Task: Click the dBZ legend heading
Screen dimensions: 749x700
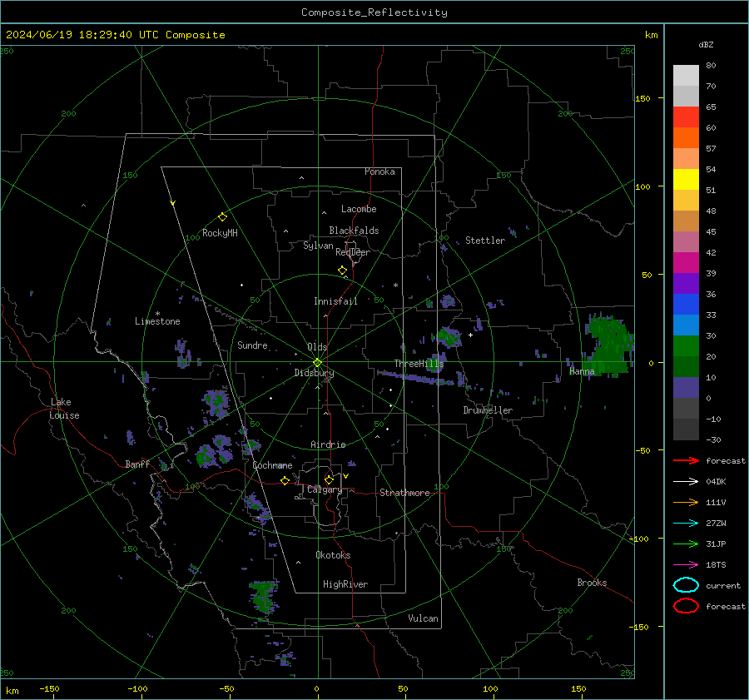Action: [x=706, y=44]
